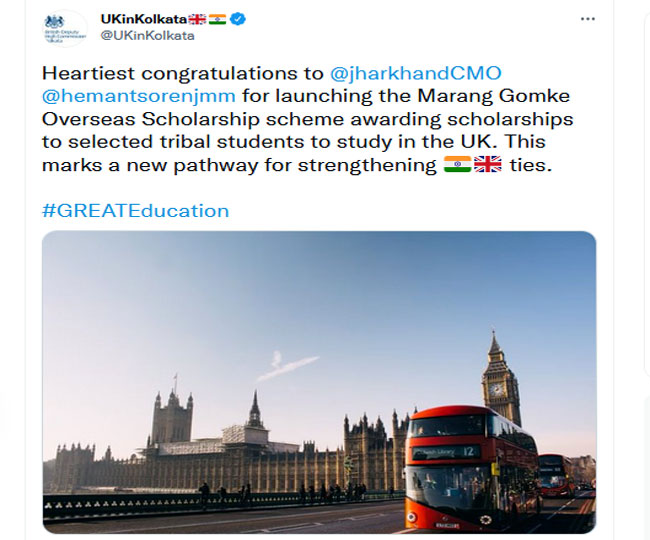Open the tweet's three-dot more options menu

(587, 19)
